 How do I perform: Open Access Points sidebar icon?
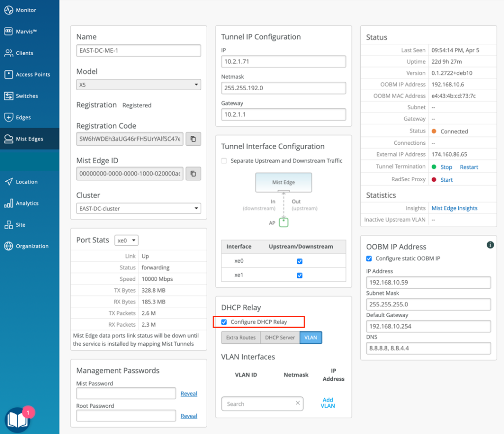(x=8, y=74)
